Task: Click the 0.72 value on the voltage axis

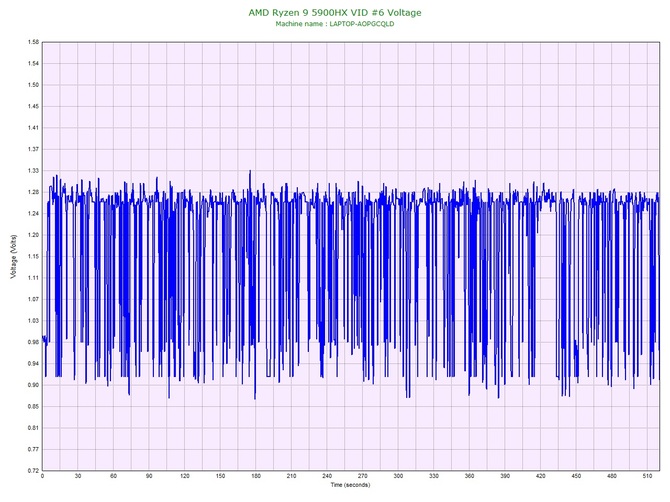Action: point(33,471)
